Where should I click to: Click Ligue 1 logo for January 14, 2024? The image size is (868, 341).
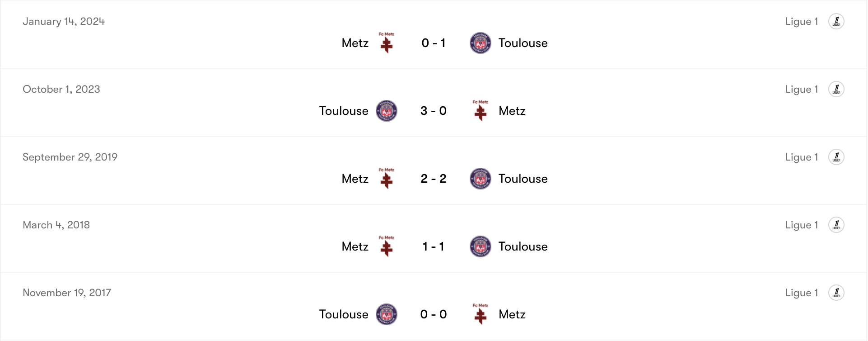(x=836, y=21)
